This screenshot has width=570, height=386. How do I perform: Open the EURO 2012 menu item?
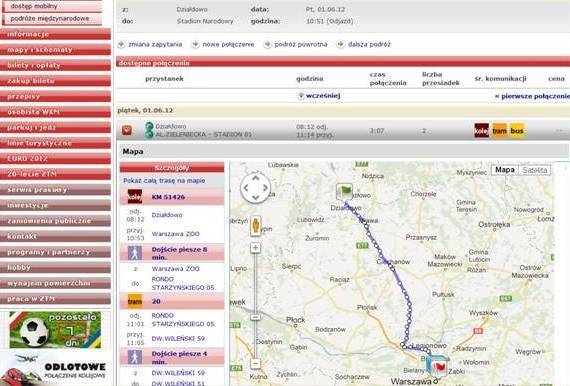55,159
